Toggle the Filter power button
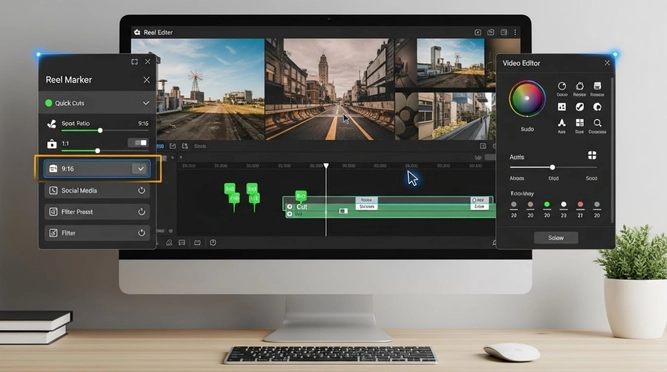 coord(142,233)
